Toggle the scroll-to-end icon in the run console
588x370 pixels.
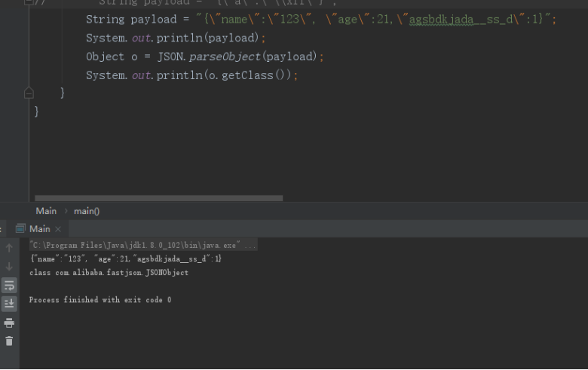click(9, 303)
